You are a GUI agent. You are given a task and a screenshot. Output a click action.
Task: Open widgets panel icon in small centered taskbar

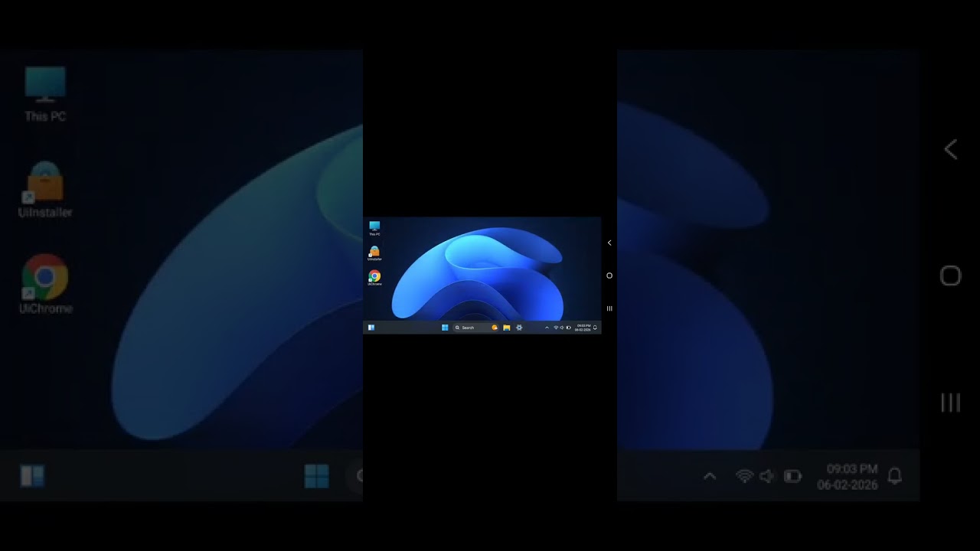[x=371, y=328]
